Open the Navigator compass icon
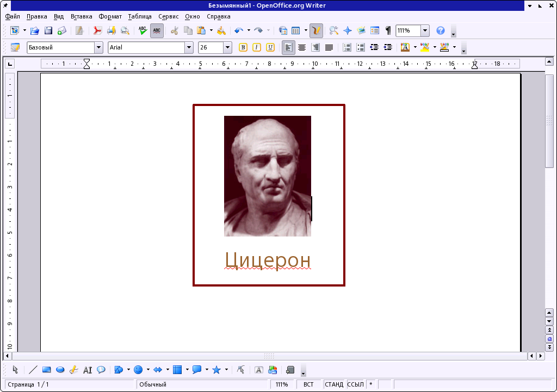 [348, 30]
